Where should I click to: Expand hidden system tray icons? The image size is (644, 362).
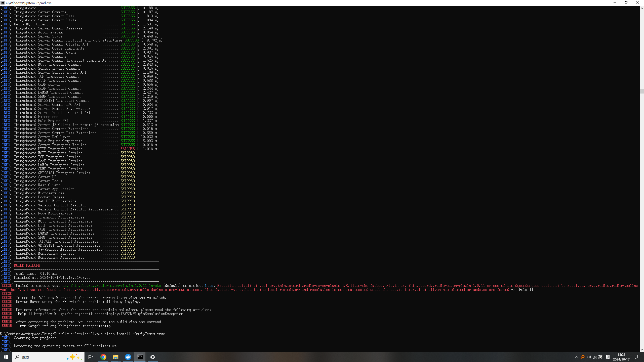[577, 357]
